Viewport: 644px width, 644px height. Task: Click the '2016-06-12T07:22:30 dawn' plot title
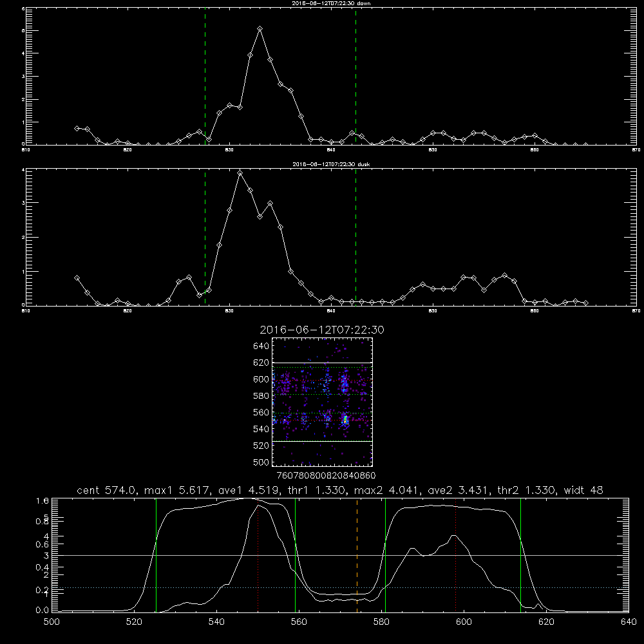pyautogui.click(x=331, y=3)
